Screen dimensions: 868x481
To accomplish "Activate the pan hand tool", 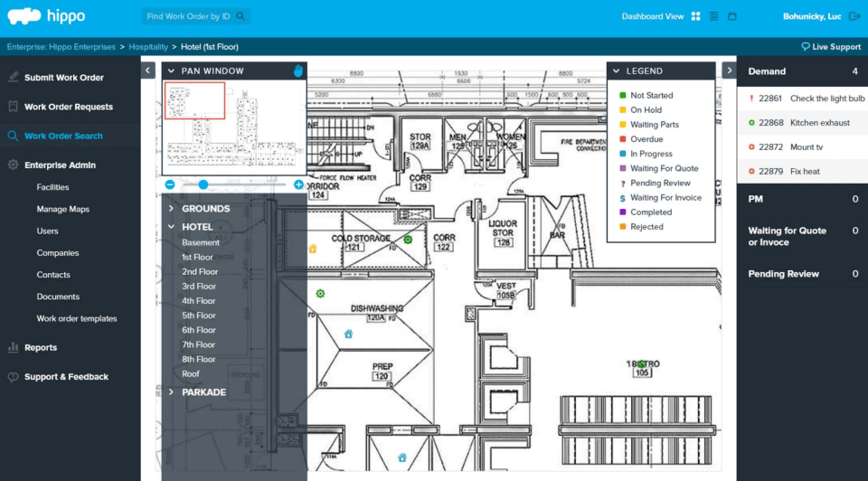I will (297, 71).
